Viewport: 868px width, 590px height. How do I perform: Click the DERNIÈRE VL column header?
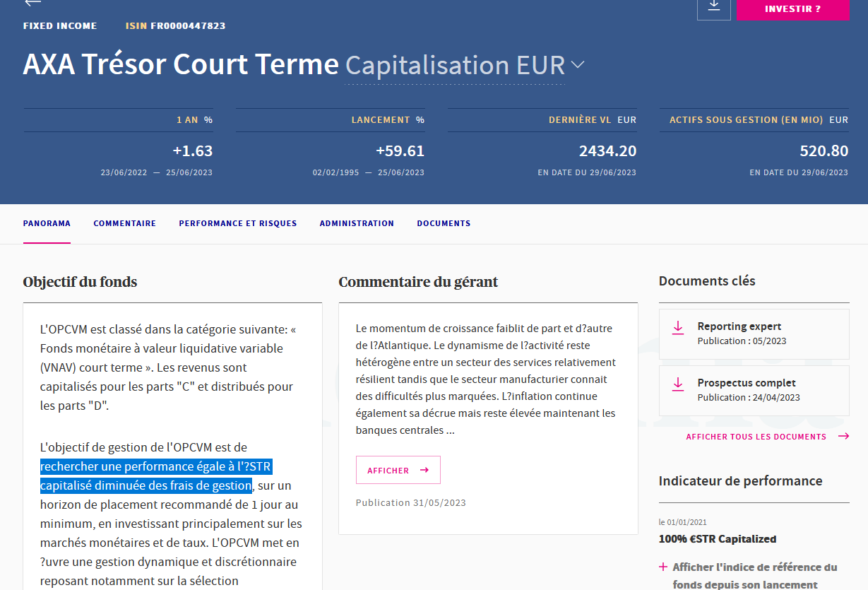[x=580, y=120]
